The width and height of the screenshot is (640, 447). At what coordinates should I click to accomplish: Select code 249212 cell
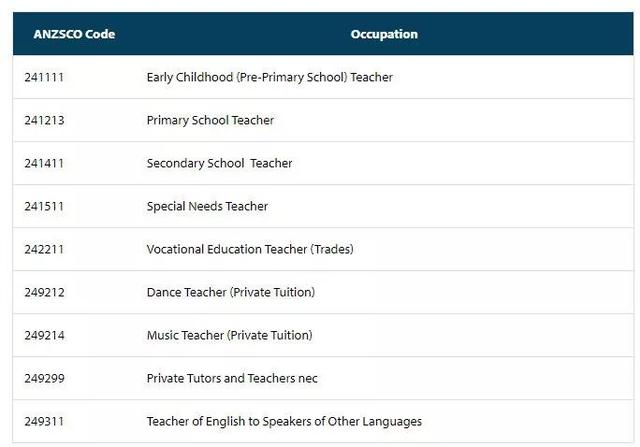pos(44,292)
